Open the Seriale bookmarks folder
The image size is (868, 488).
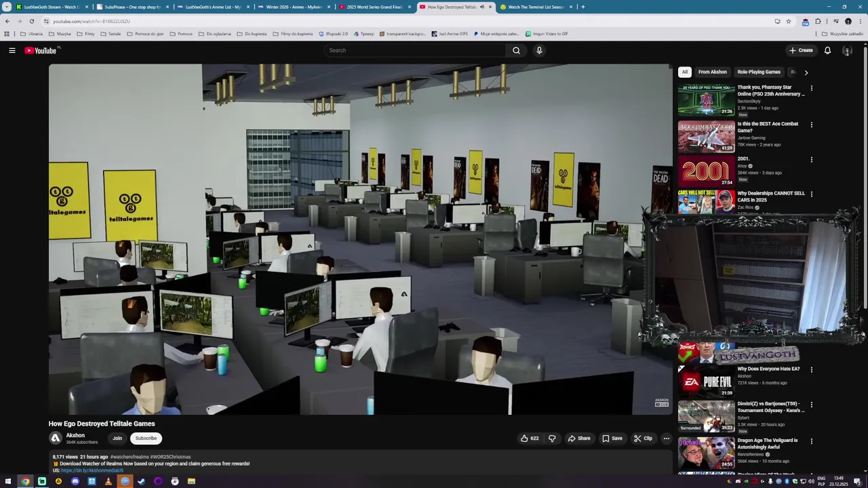click(x=111, y=34)
